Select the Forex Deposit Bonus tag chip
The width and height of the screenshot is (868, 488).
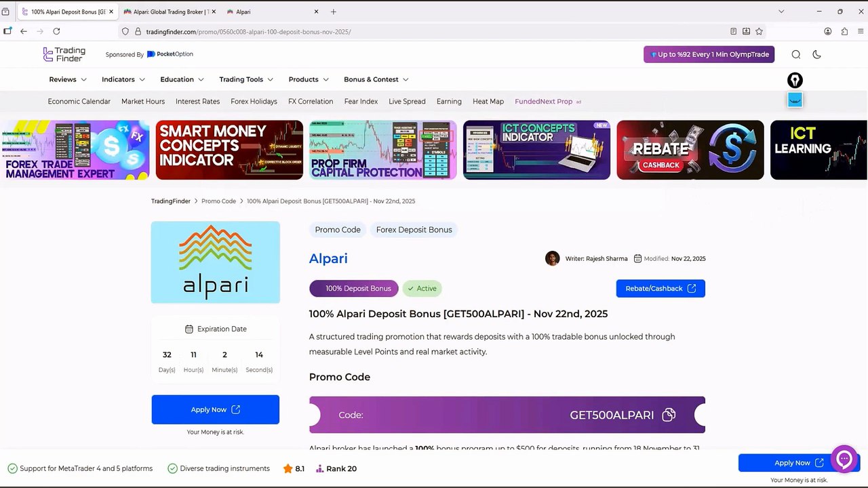click(x=414, y=230)
